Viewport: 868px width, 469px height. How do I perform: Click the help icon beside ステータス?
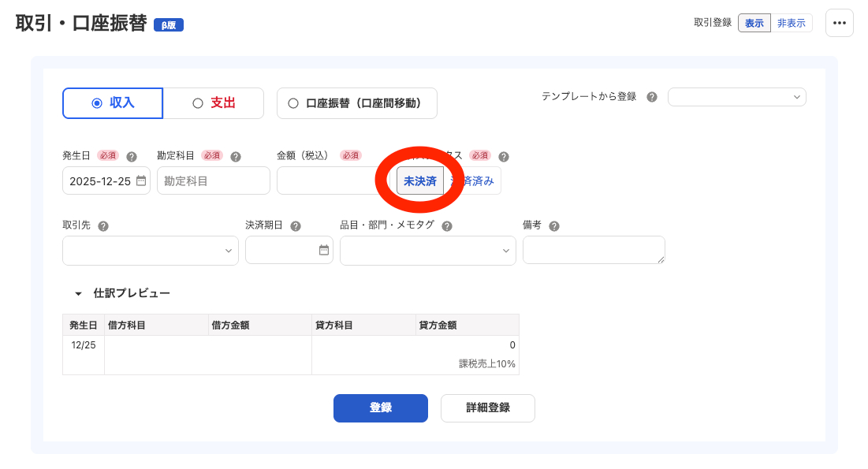tap(503, 155)
